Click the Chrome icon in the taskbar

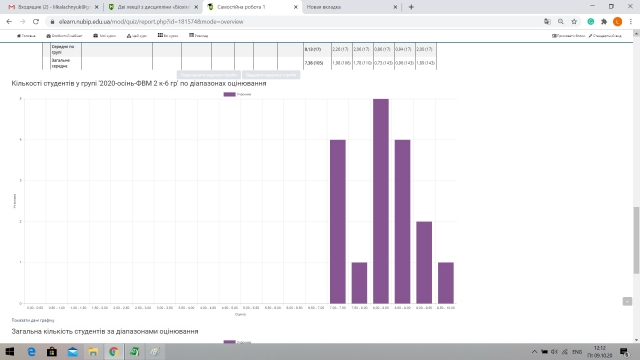[113, 351]
